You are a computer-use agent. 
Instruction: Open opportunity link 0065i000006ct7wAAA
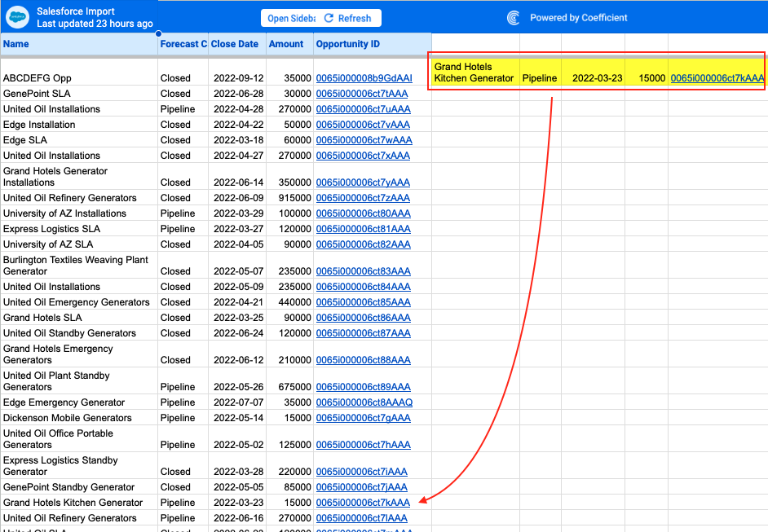click(364, 140)
